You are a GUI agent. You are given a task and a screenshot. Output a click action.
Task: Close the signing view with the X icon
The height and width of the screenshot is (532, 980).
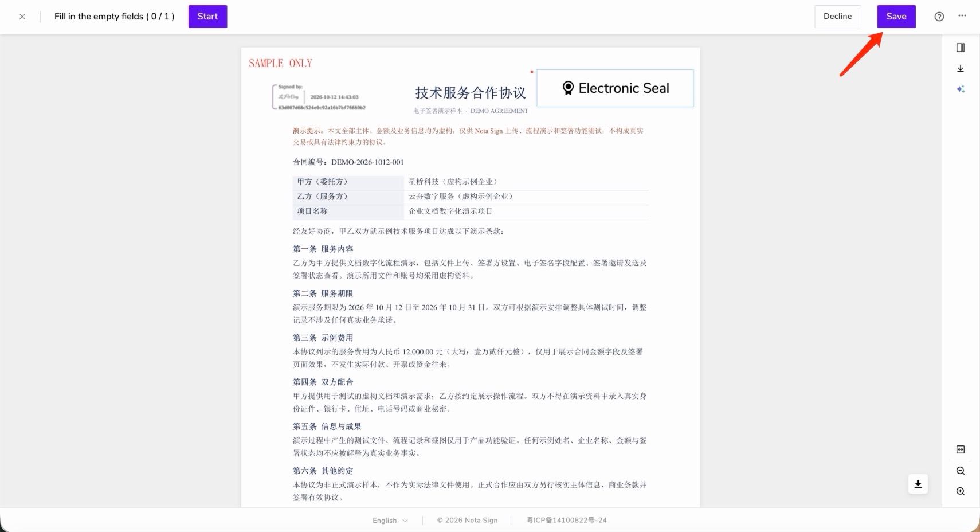click(22, 17)
